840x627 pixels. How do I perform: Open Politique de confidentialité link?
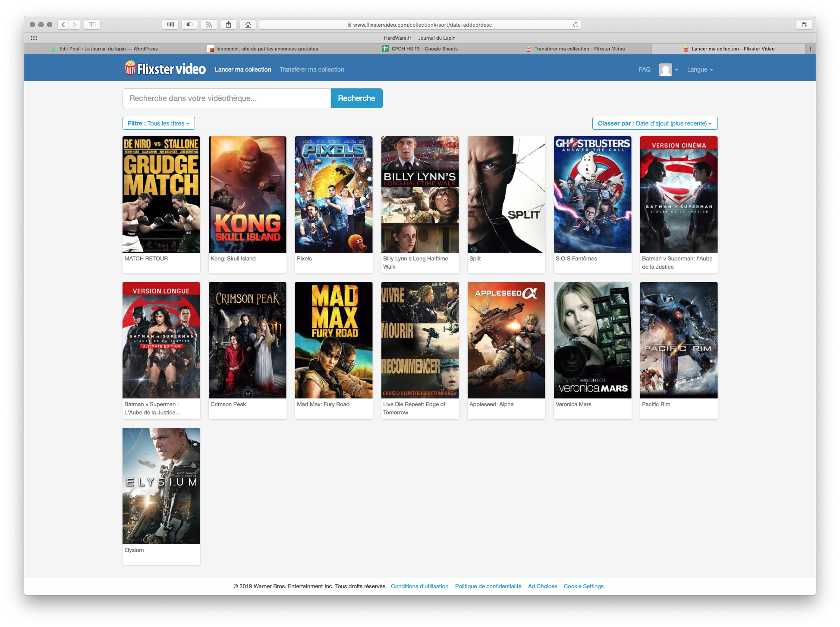coord(488,586)
